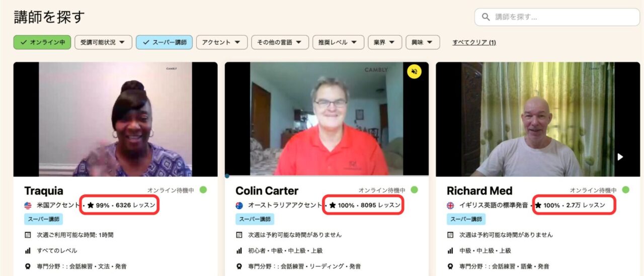Click the muted speaker icon on Colin's video
Image resolution: width=644 pixels, height=276 pixels.
tap(414, 72)
